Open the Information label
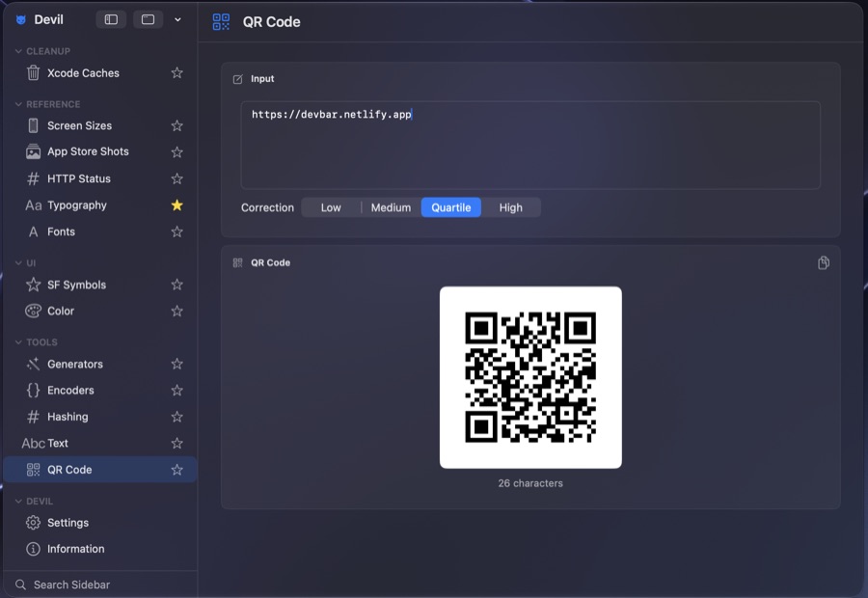 76,549
